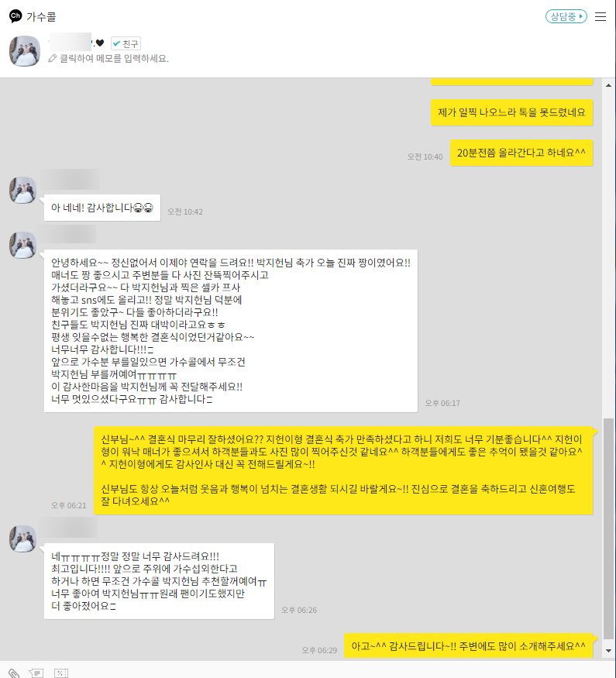Open the customer profile photo in header
The width and height of the screenshot is (616, 678).
click(25, 51)
